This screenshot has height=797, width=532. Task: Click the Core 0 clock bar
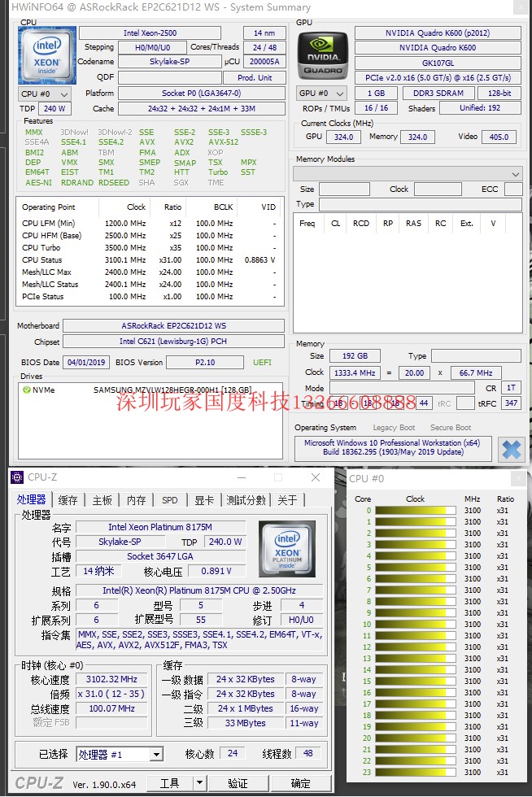416,511
